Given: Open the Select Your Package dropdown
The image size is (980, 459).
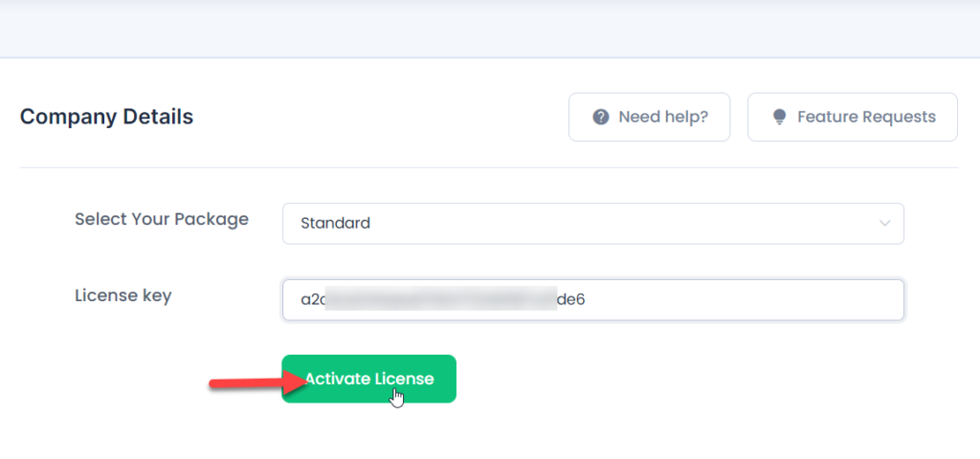Looking at the screenshot, I should click(x=593, y=224).
